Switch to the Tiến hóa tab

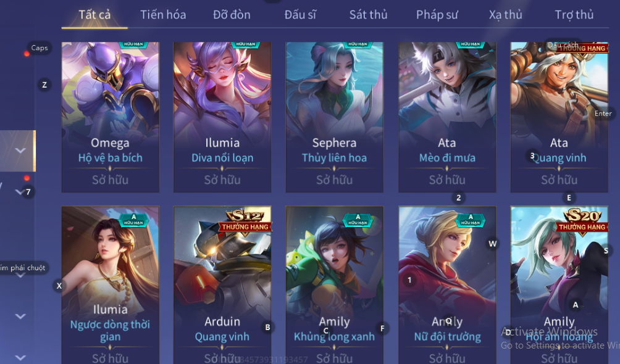163,15
